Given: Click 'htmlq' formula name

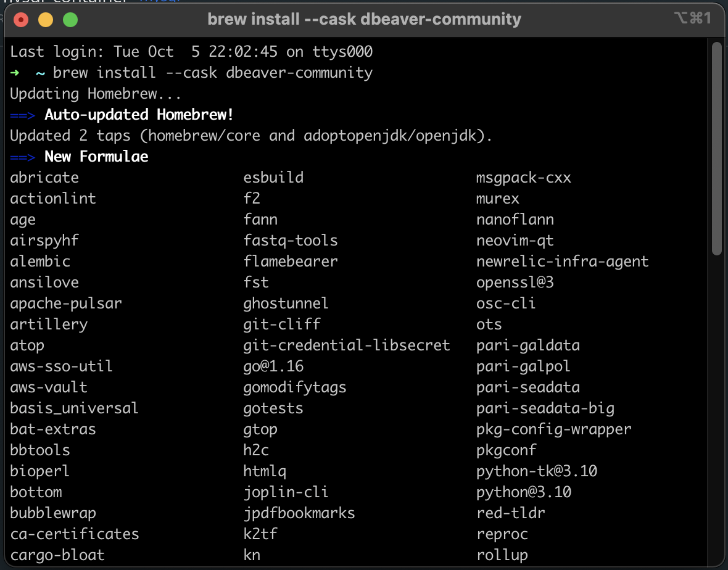Looking at the screenshot, I should [265, 471].
